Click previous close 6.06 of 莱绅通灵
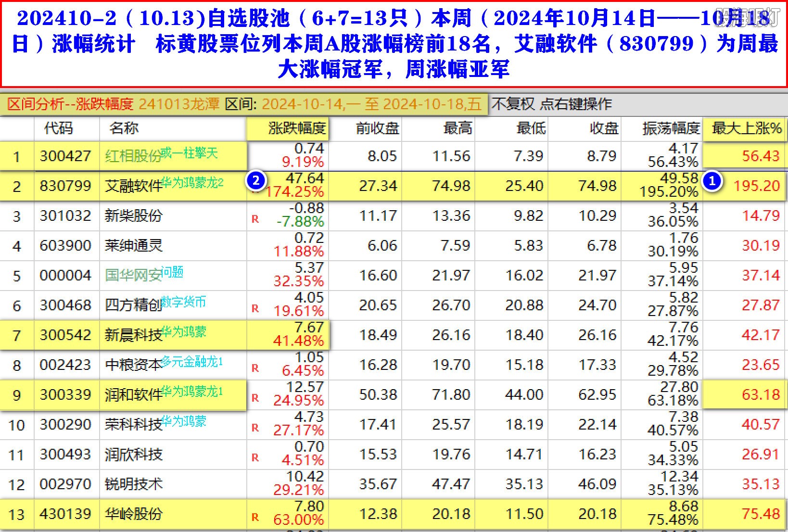 tap(382, 246)
